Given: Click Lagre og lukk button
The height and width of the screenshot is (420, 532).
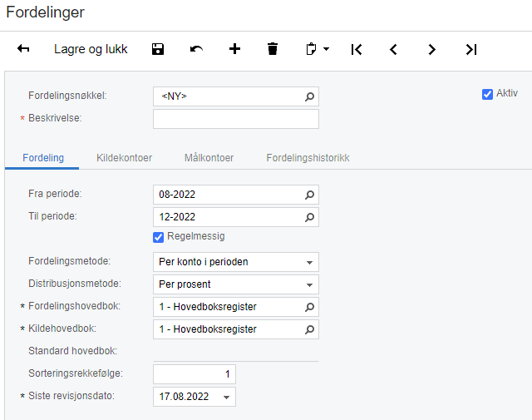Looking at the screenshot, I should tap(91, 49).
